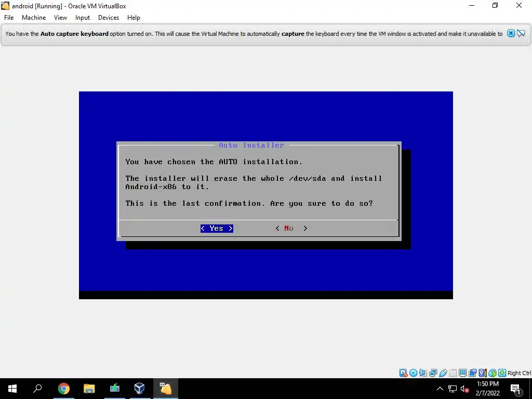
Task: Open the Machine menu
Action: 34,18
